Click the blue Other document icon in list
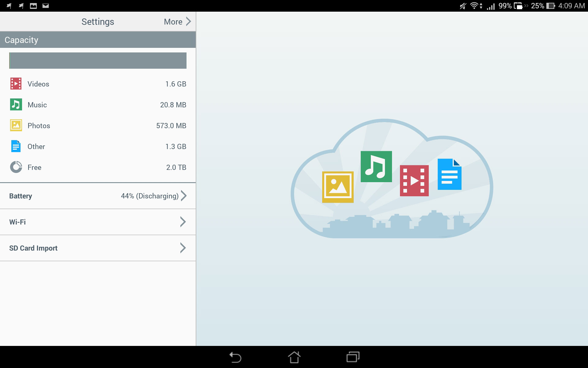Screen dimensions: 588x368 pyautogui.click(x=16, y=146)
